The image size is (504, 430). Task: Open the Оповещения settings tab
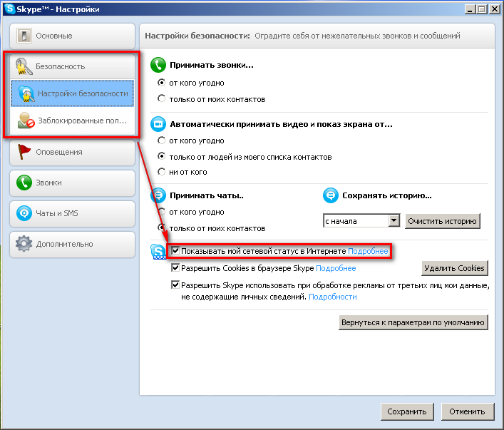72,152
